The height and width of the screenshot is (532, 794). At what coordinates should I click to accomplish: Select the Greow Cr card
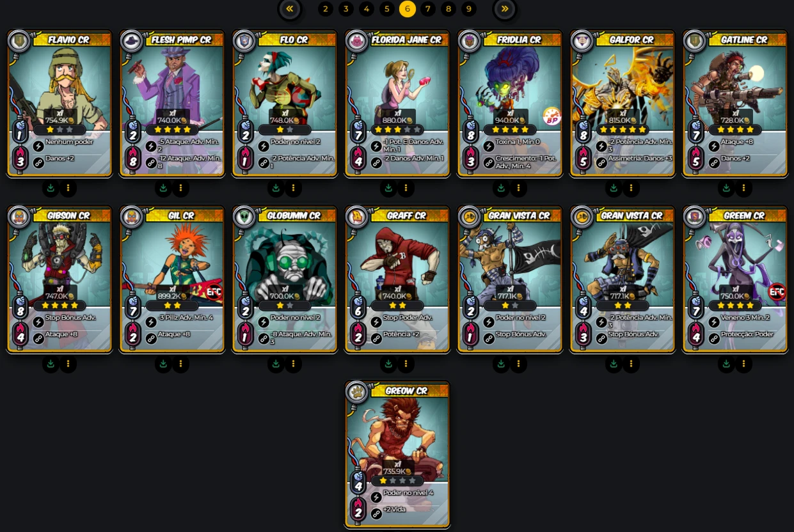point(397,455)
